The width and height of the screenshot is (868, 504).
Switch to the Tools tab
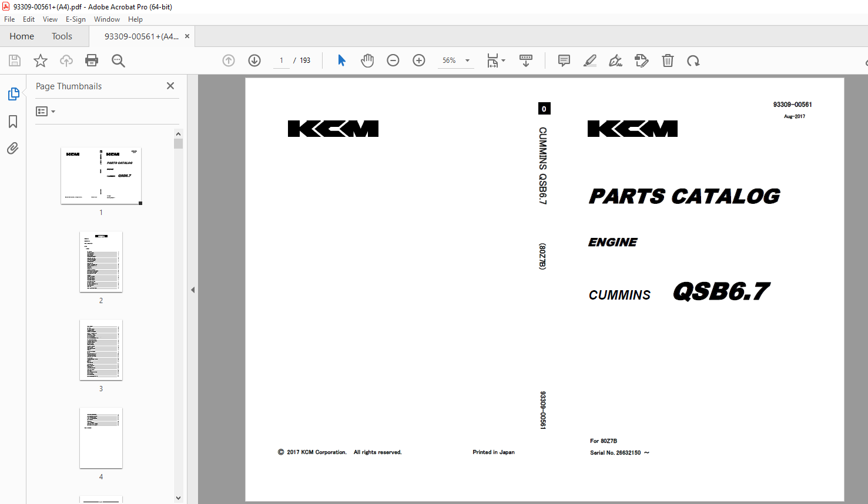62,36
